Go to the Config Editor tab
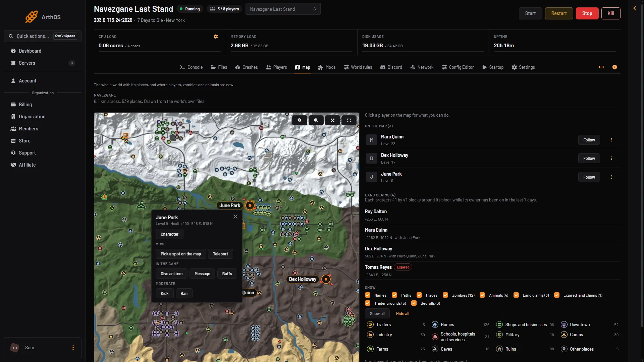The height and width of the screenshot is (362, 644). click(x=458, y=67)
